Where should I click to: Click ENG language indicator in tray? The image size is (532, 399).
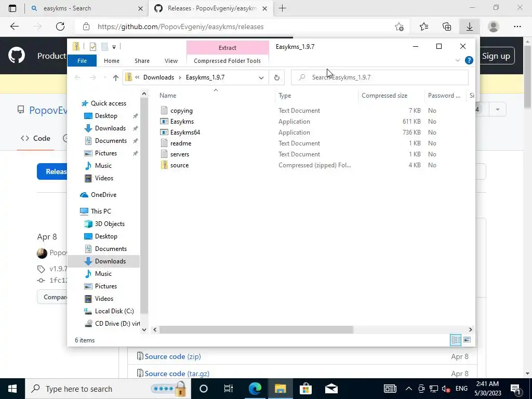(x=461, y=389)
